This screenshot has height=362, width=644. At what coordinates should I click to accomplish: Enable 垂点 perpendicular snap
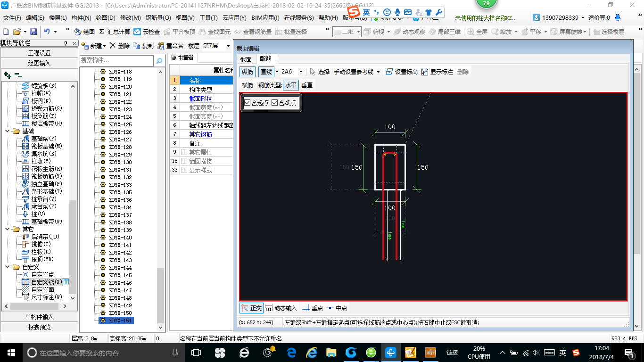[x=313, y=308]
